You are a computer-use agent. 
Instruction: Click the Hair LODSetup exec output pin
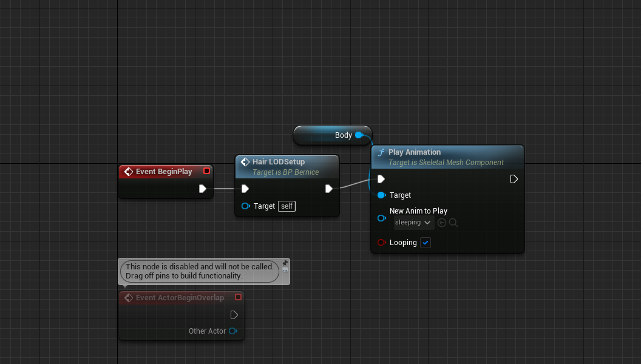pos(328,189)
